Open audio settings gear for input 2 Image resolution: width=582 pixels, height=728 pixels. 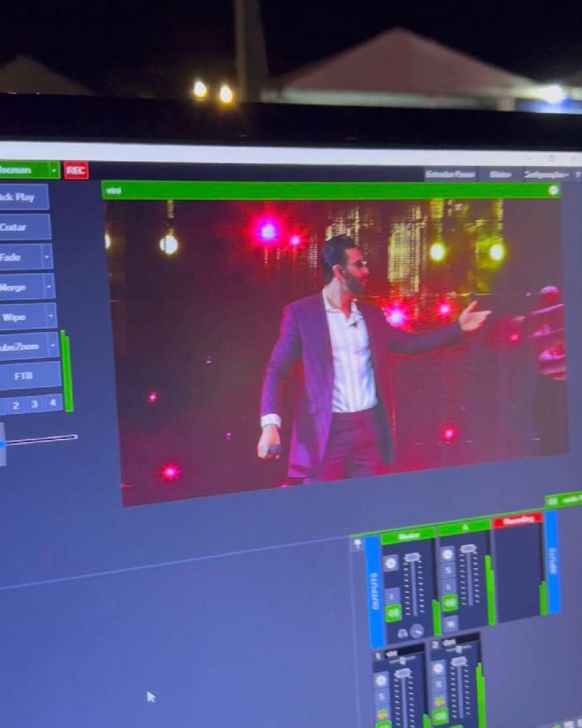coord(438,669)
